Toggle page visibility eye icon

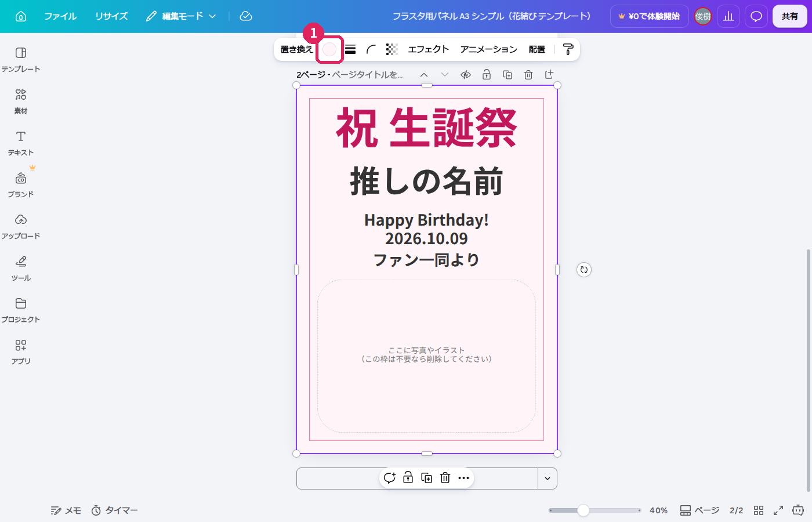(x=466, y=75)
